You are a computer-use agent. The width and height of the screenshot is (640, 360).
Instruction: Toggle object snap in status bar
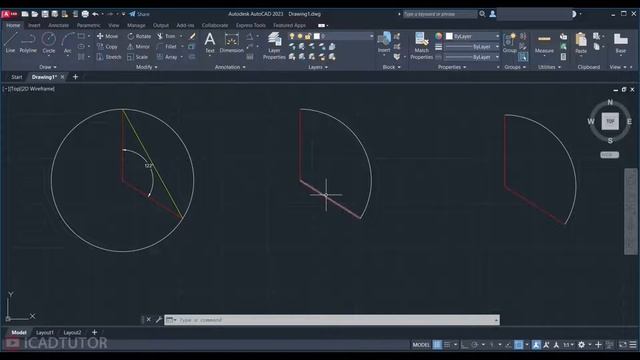coord(519,345)
